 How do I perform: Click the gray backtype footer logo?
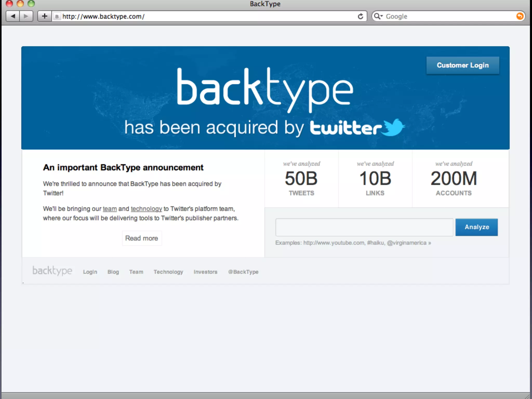[52, 271]
